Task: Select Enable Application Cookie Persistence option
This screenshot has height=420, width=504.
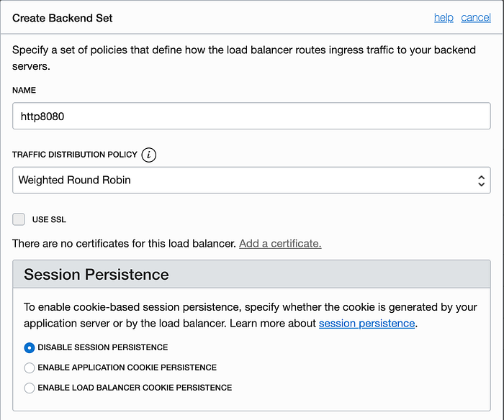Action: click(30, 367)
